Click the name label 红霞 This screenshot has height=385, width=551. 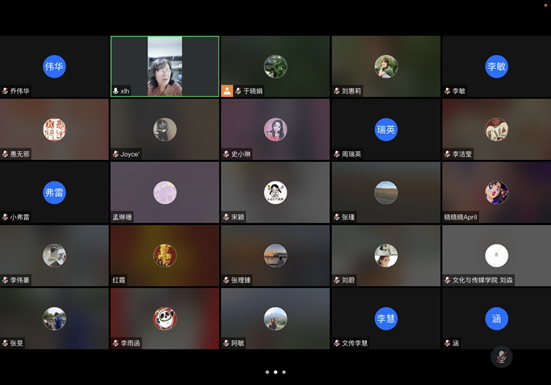[x=119, y=280]
